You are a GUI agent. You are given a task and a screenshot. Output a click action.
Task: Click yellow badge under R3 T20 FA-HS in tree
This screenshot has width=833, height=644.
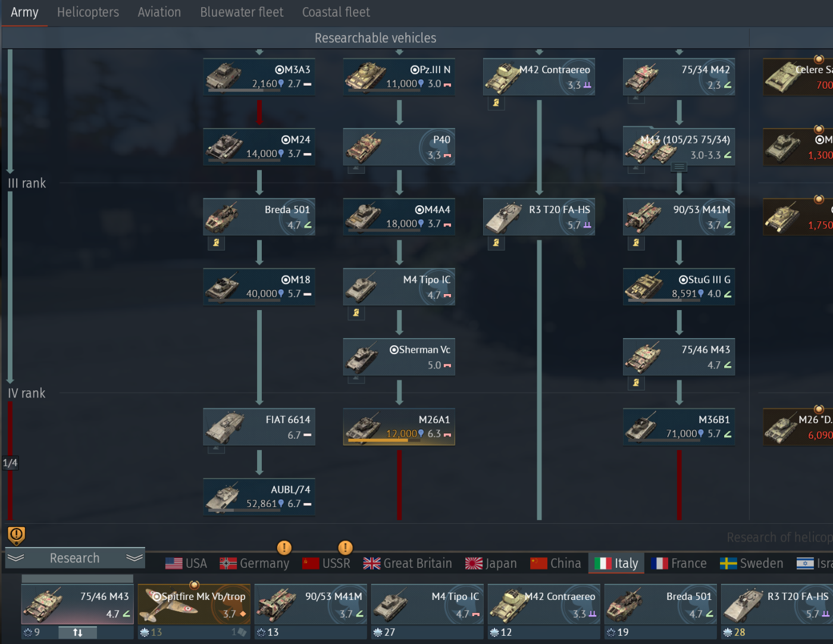pyautogui.click(x=496, y=243)
